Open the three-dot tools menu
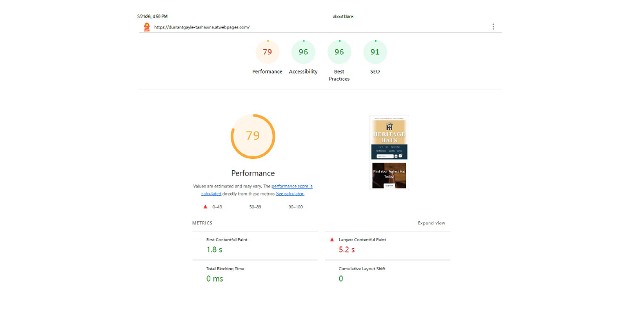 (493, 27)
